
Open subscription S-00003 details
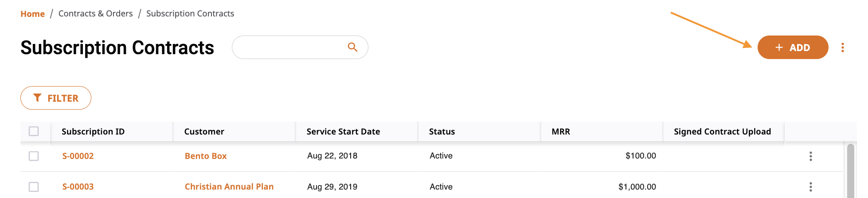click(78, 187)
